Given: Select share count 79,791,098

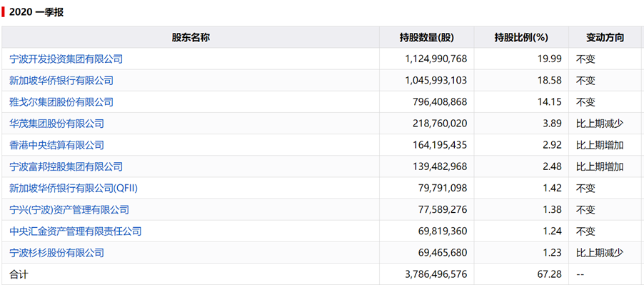Looking at the screenshot, I should 443,188.
